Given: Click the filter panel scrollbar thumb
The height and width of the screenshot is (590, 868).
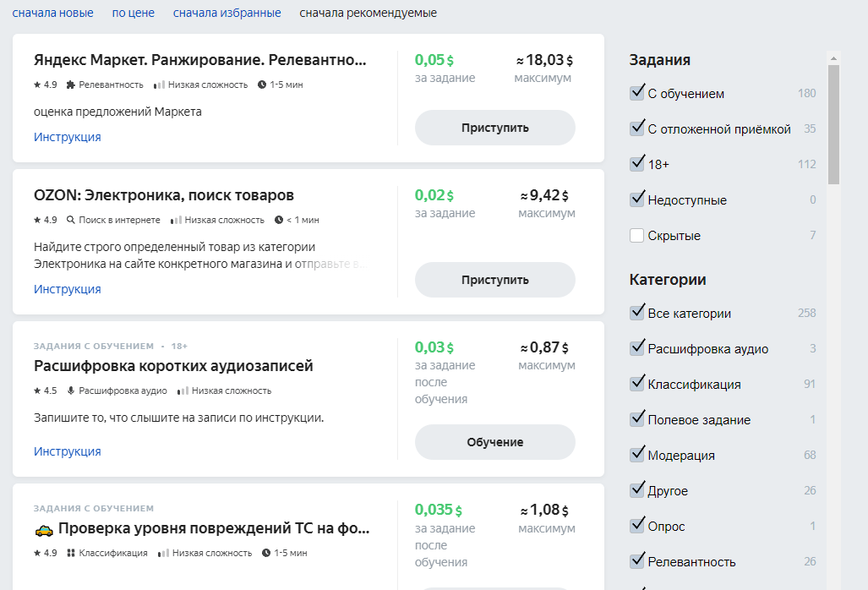Looking at the screenshot, I should click(x=833, y=123).
